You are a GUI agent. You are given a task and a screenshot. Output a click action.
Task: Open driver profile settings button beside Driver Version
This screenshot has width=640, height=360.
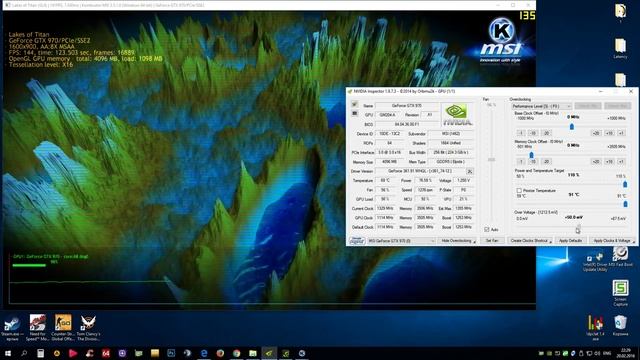469,171
